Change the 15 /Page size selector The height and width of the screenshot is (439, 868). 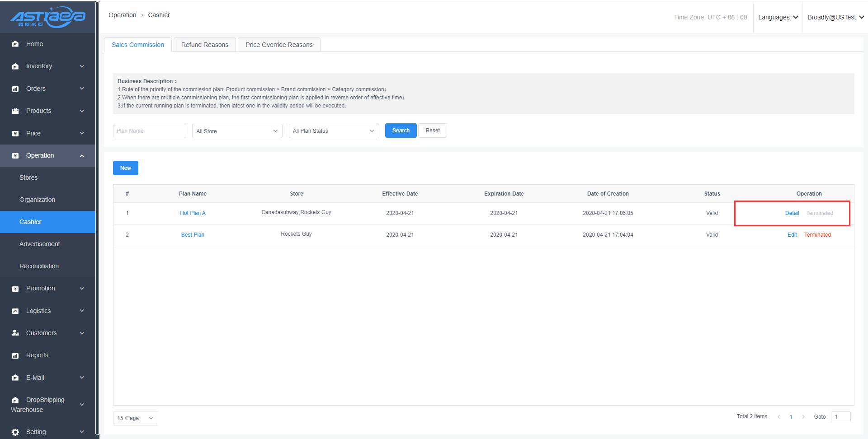135,418
